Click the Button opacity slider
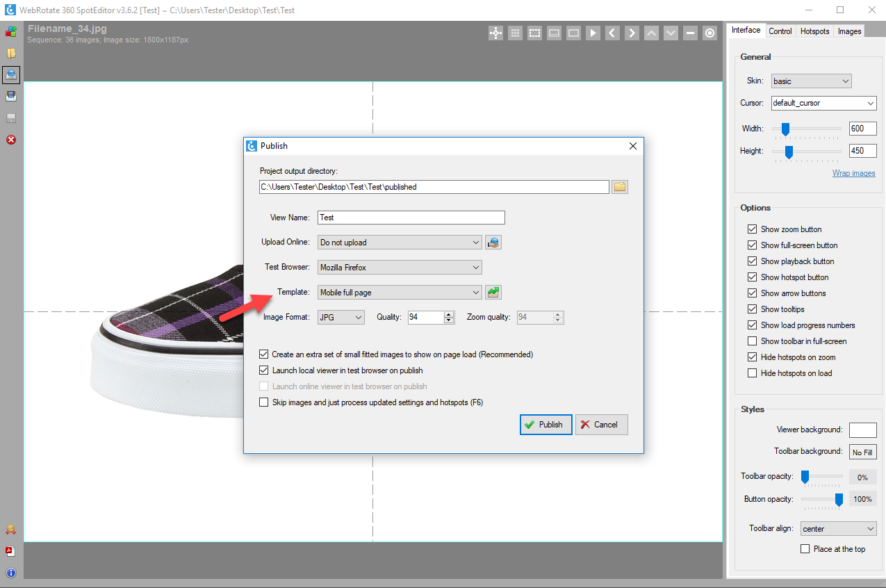The width and height of the screenshot is (886, 588). (x=821, y=499)
